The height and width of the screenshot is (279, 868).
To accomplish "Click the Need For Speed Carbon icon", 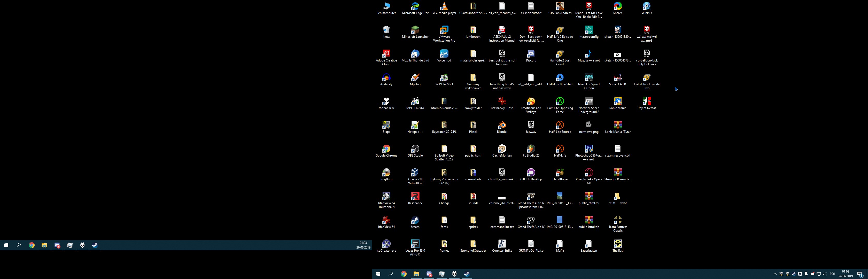I will click(589, 82).
